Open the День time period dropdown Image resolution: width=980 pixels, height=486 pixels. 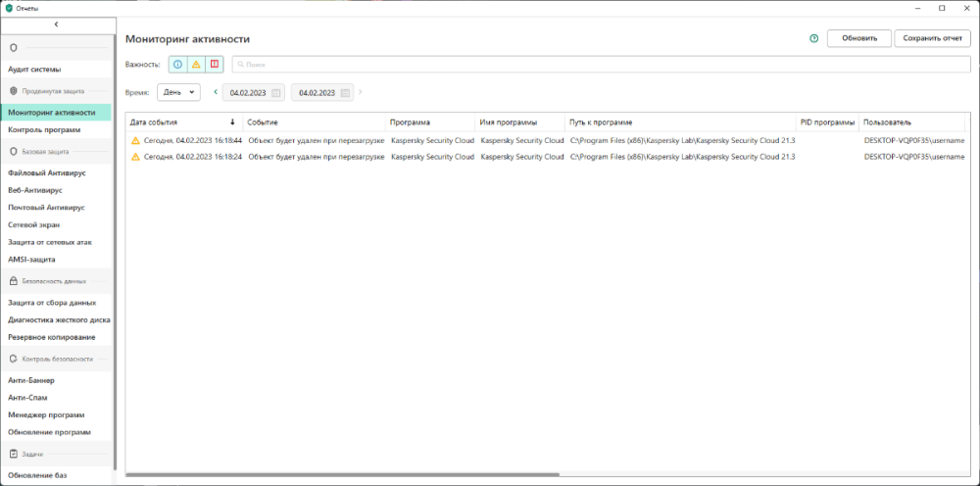[x=178, y=92]
